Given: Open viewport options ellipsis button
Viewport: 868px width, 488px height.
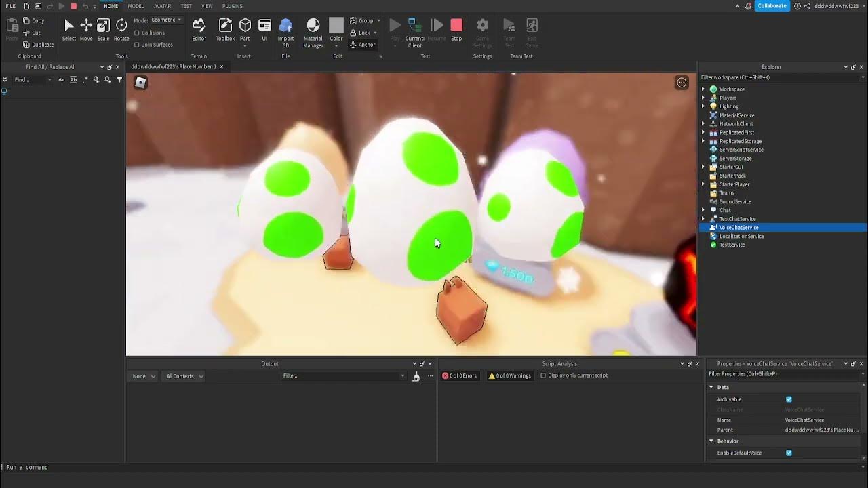Looking at the screenshot, I should click(682, 83).
